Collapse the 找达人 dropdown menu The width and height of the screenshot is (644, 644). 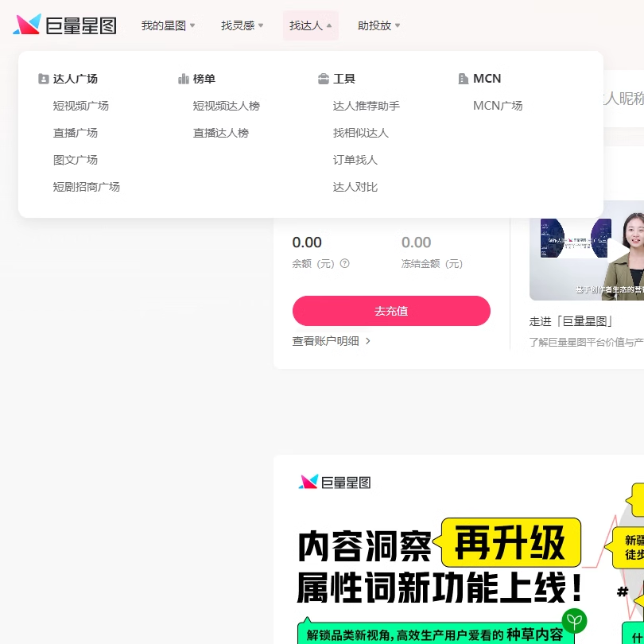click(x=311, y=25)
